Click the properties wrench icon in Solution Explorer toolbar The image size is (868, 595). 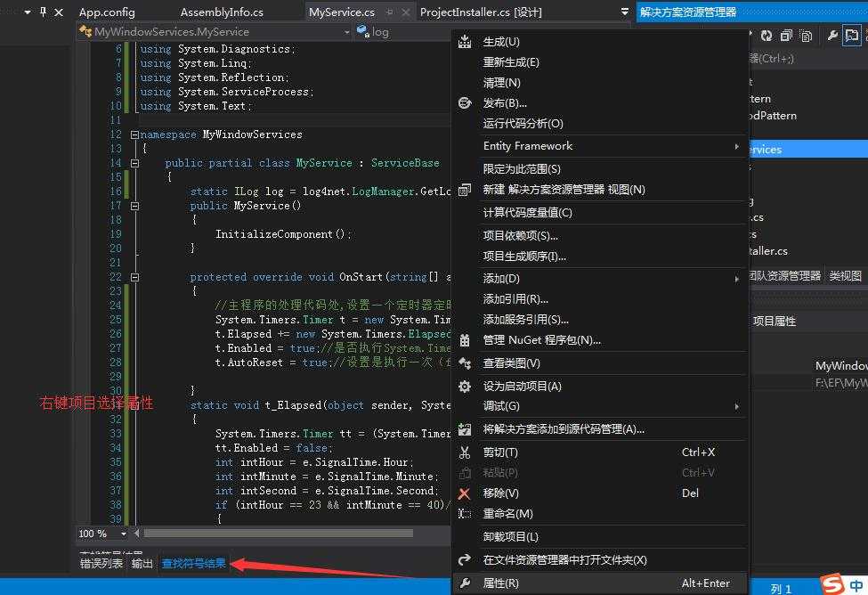point(832,36)
